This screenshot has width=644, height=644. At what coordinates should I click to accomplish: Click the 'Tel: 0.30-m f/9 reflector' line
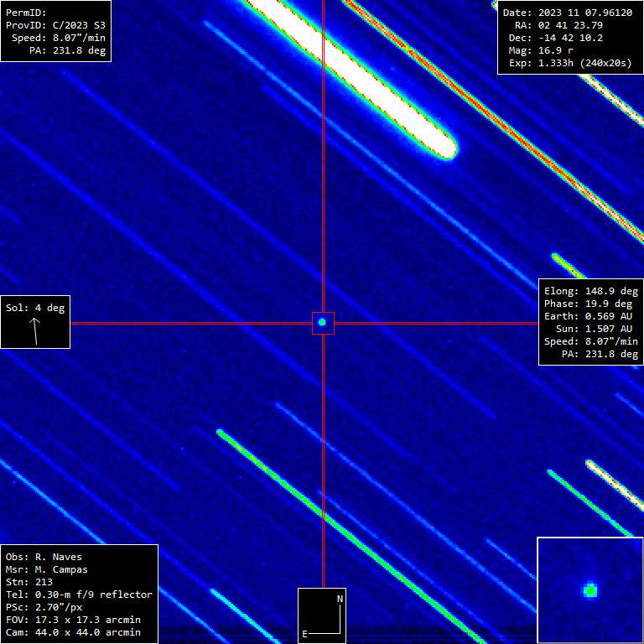coord(79,595)
